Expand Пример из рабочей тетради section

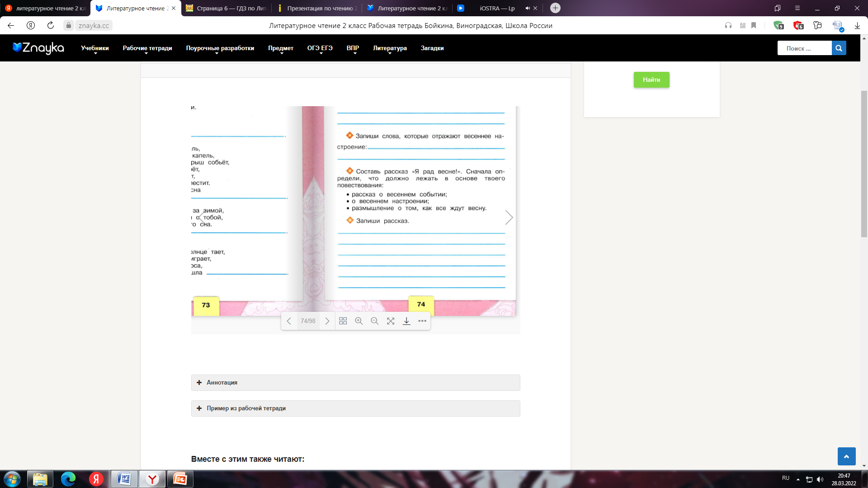pos(355,408)
